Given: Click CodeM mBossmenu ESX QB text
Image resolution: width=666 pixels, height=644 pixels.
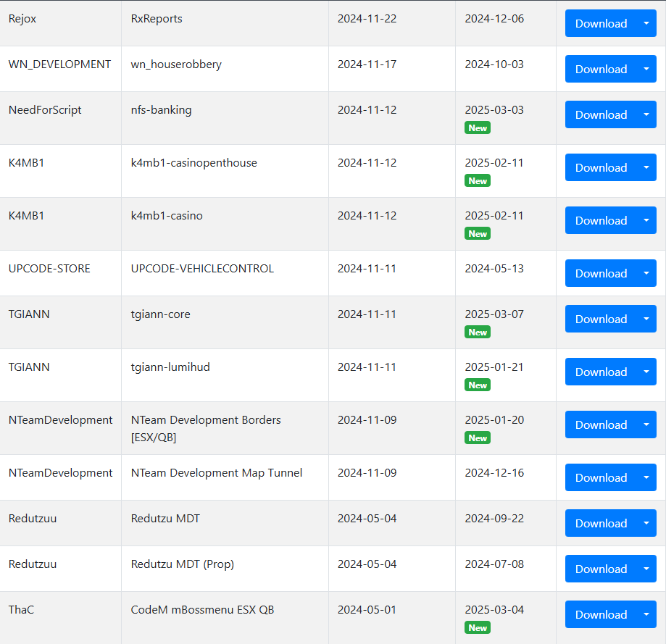Looking at the screenshot, I should tap(202, 610).
